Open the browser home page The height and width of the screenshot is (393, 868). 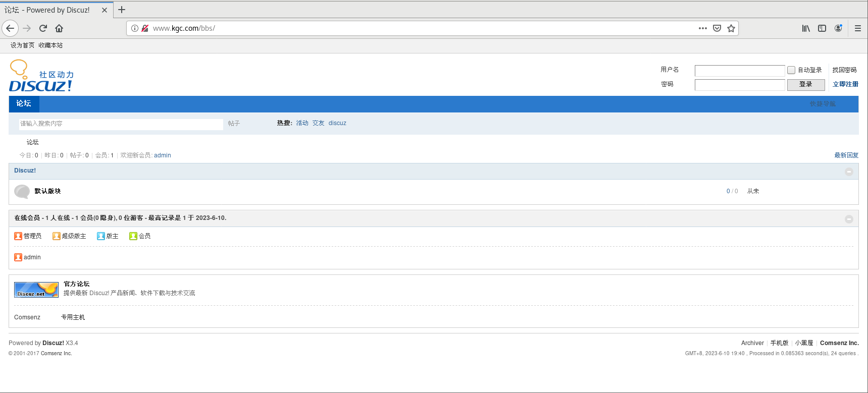[59, 28]
